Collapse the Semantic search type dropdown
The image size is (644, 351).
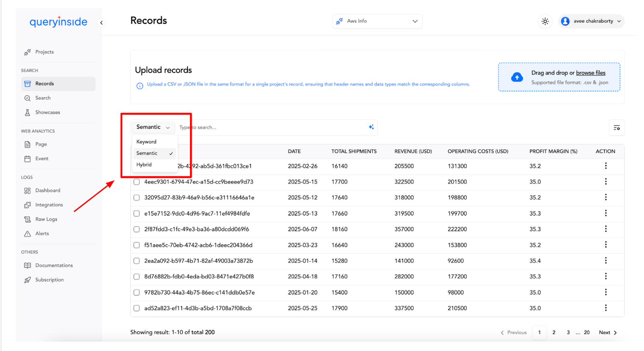coord(153,127)
